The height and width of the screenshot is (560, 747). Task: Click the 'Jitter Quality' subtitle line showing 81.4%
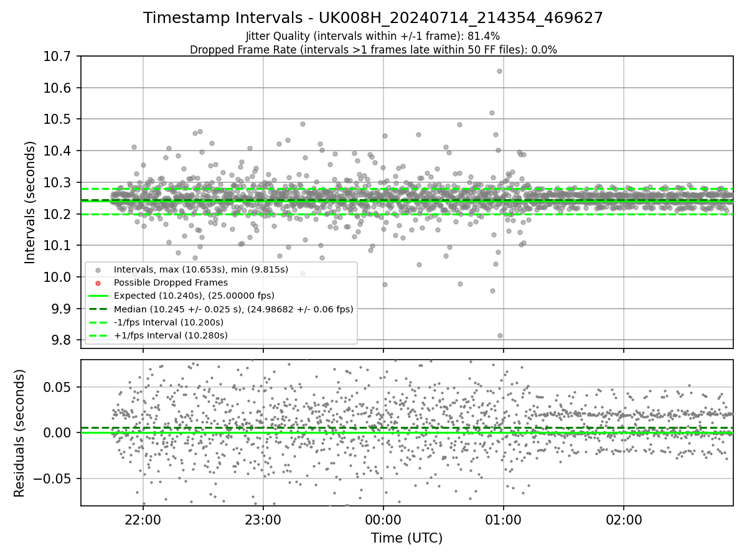[373, 37]
